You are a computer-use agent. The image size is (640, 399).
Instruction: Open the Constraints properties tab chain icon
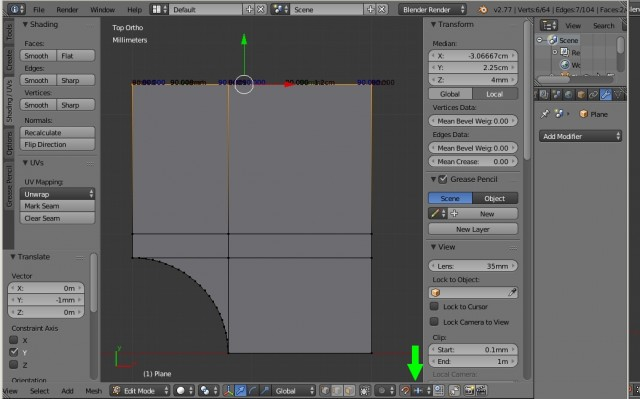coord(593,95)
